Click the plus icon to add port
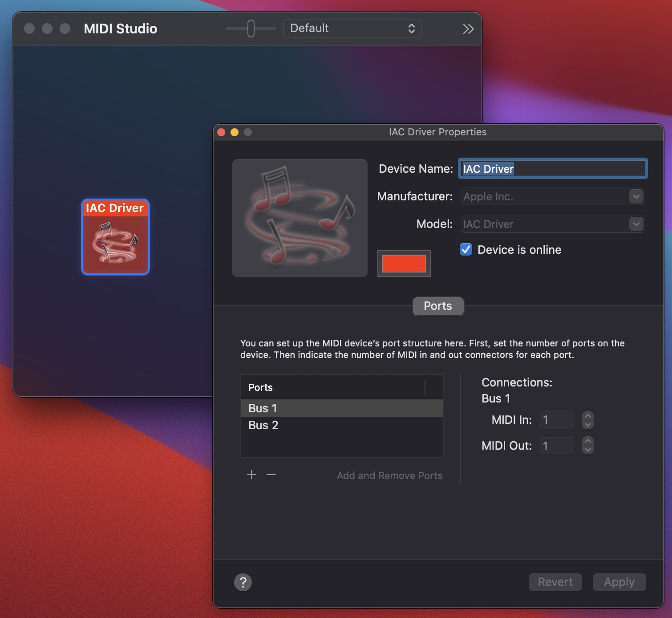Image resolution: width=672 pixels, height=618 pixels. pyautogui.click(x=251, y=475)
